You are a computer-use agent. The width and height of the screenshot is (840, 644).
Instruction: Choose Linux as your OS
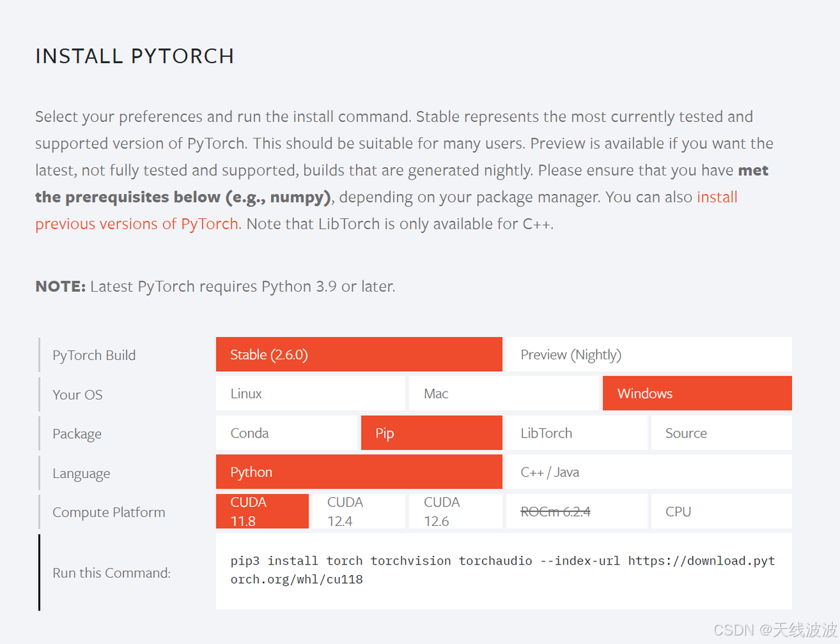(x=310, y=393)
